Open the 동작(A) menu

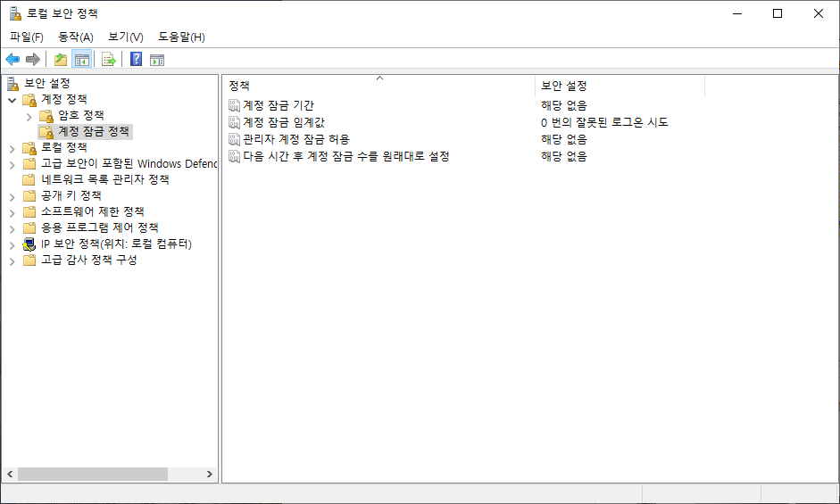pos(75,37)
